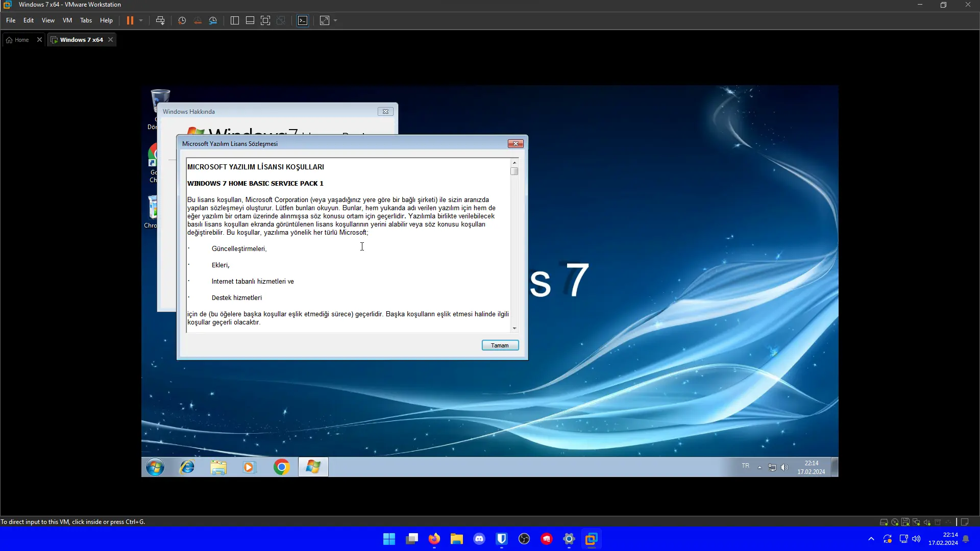980x551 pixels.
Task: Click the heading MICROSOFT YAZILIM LİSANSI KOŞULLARI
Action: (x=256, y=167)
